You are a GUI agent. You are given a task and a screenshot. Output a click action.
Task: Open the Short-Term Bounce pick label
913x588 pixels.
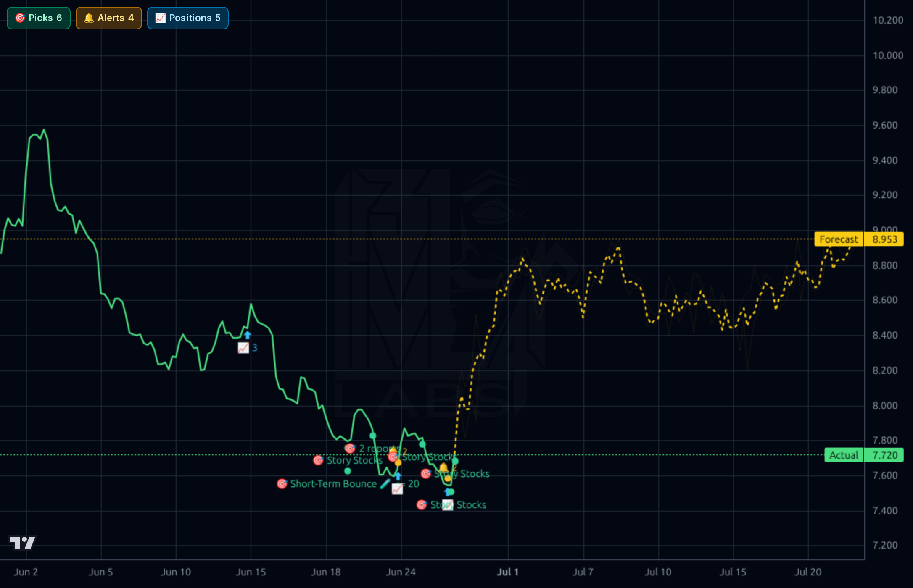(333, 484)
